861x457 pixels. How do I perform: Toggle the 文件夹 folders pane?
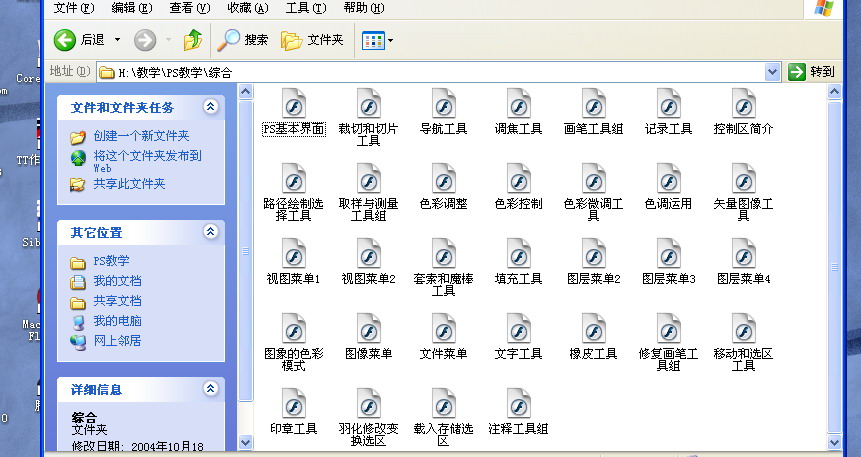pyautogui.click(x=312, y=40)
